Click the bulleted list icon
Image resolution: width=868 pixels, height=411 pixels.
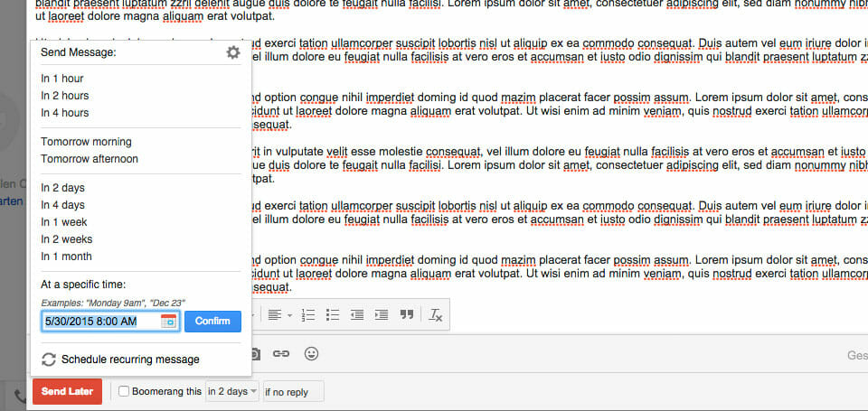tap(333, 314)
